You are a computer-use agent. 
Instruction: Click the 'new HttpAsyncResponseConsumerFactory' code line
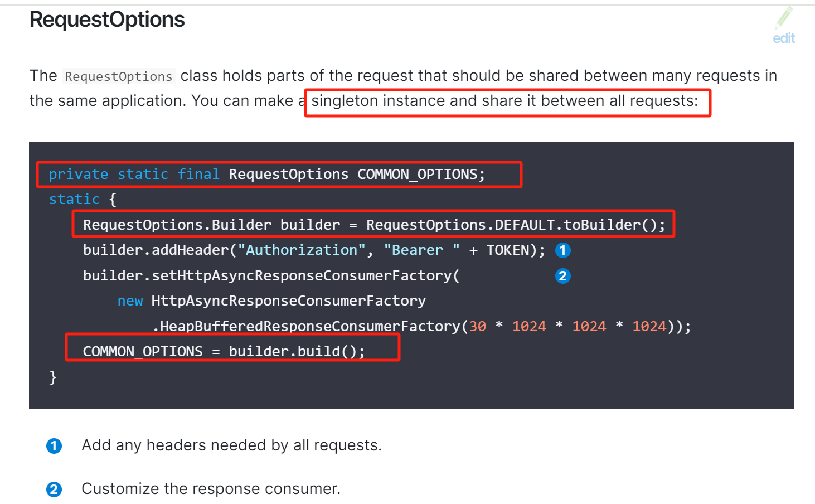point(271,301)
